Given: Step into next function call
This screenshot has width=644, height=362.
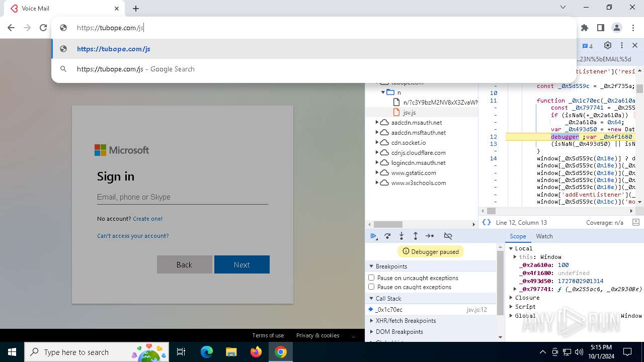Looking at the screenshot, I should tap(401, 236).
